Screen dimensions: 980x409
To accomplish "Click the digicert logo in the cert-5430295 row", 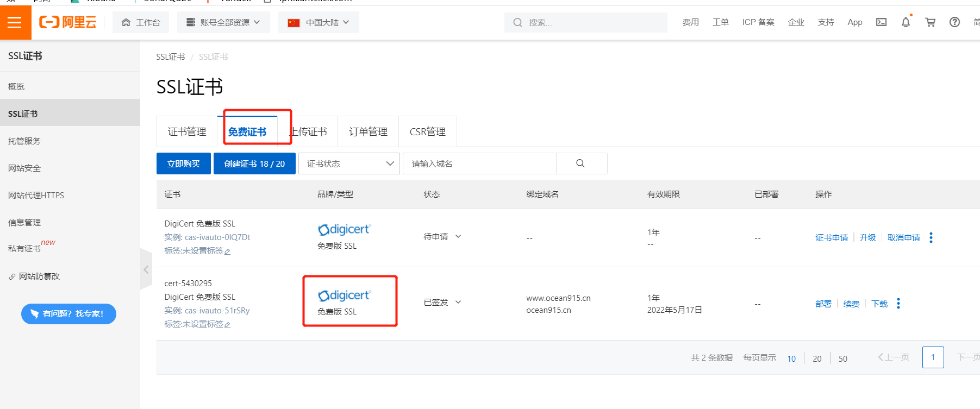I will [344, 295].
